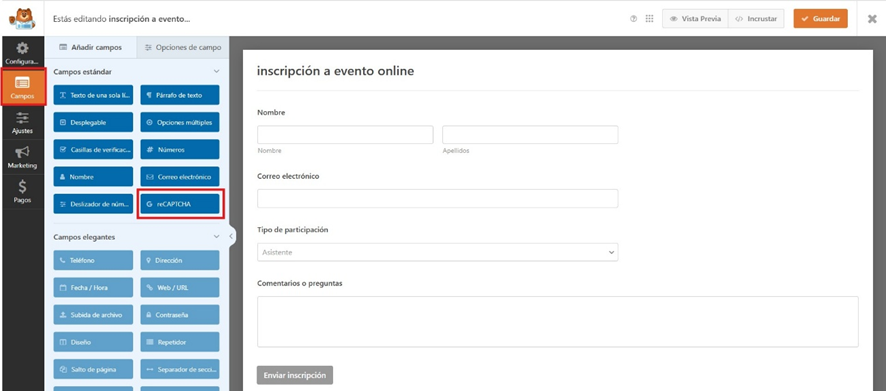The width and height of the screenshot is (886, 391).
Task: Click the Guardar button
Action: 820,19
